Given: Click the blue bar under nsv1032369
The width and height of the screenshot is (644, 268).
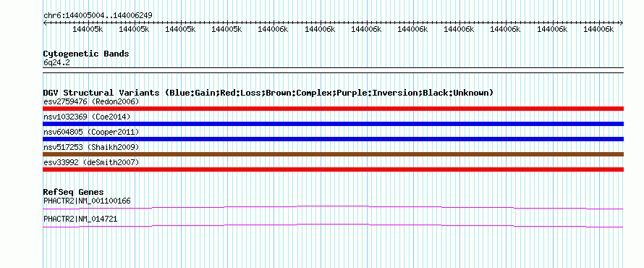Looking at the screenshot, I should click(333, 124).
